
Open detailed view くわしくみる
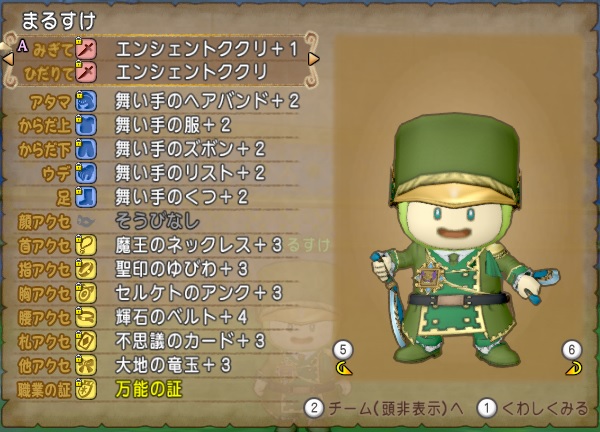[532, 408]
